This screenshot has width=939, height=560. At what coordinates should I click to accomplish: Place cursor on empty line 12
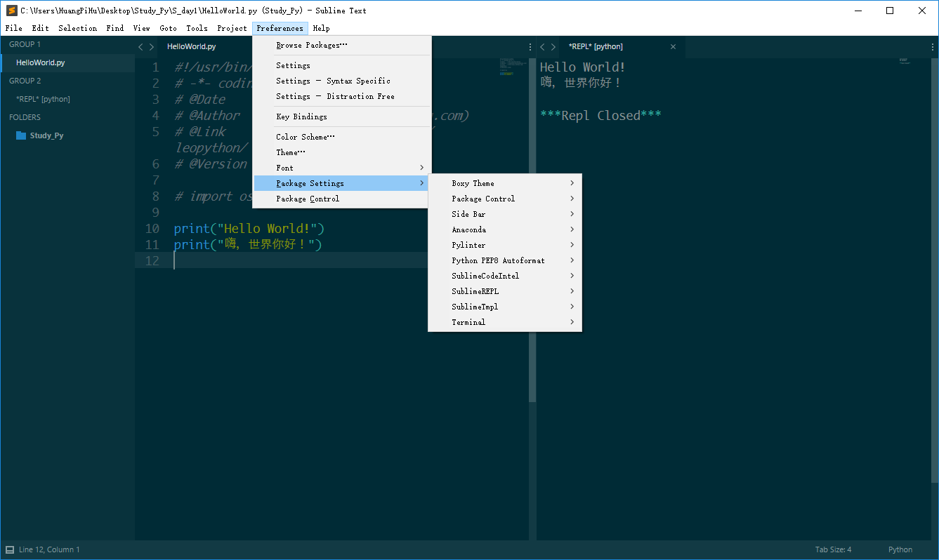[301, 260]
